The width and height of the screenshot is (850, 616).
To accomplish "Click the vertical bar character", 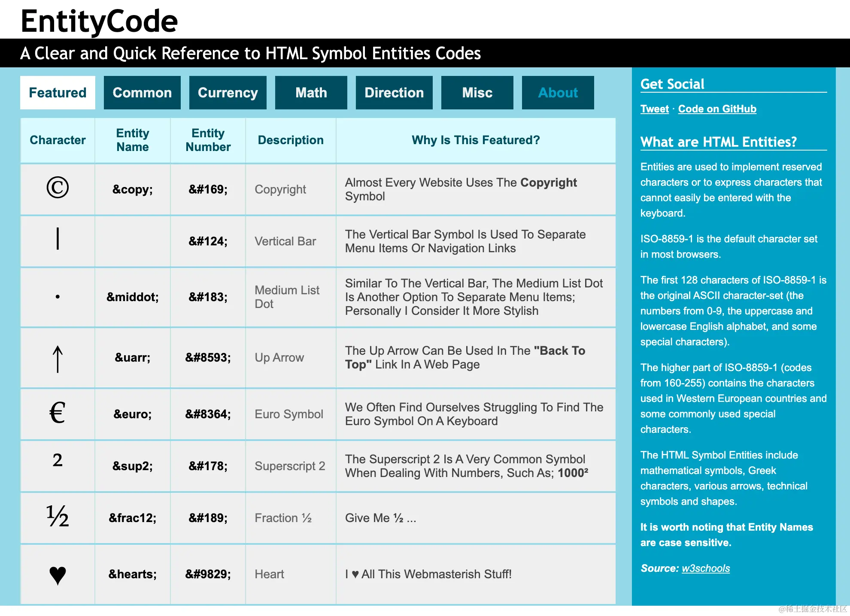I will click(x=58, y=239).
